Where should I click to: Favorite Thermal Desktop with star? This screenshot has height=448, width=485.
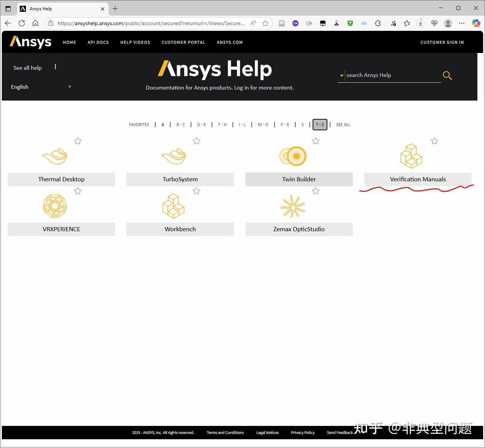(78, 141)
